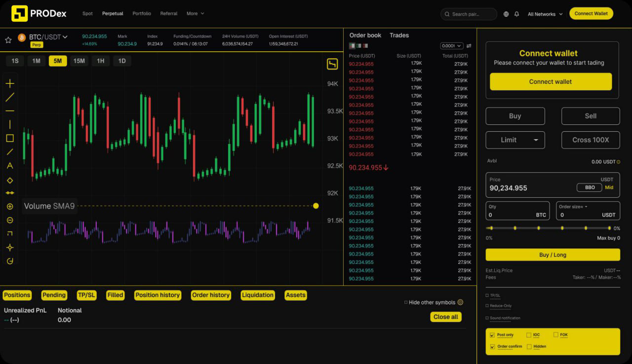Check the Hide other symbols box
The width and height of the screenshot is (632, 364).
[406, 302]
